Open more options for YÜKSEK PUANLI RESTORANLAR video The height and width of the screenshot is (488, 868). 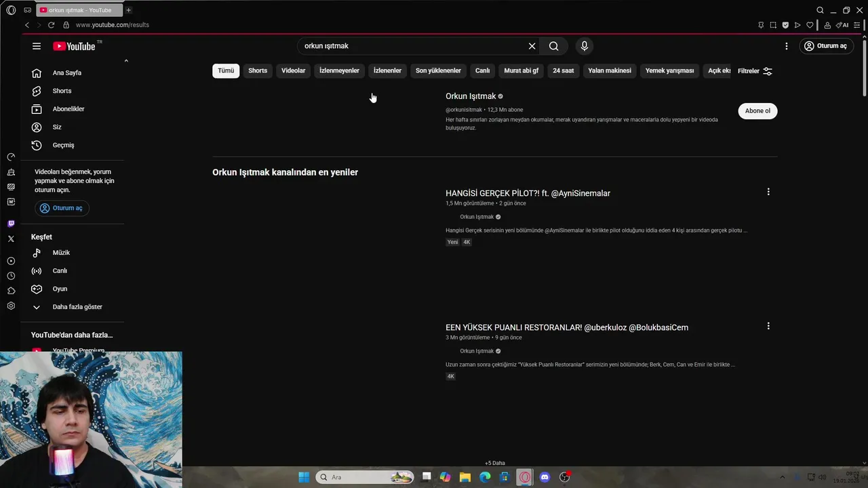click(x=768, y=326)
